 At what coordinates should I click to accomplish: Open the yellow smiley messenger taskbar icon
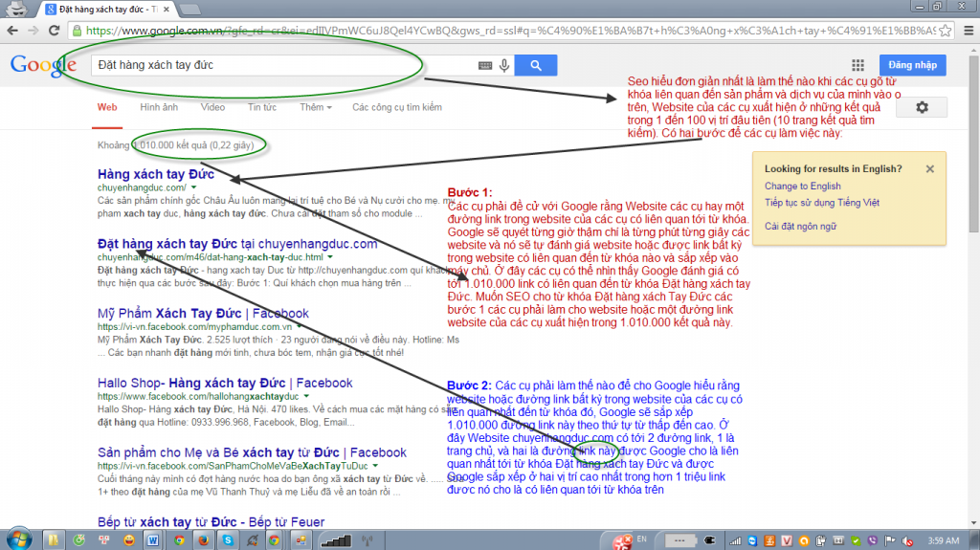click(x=129, y=540)
